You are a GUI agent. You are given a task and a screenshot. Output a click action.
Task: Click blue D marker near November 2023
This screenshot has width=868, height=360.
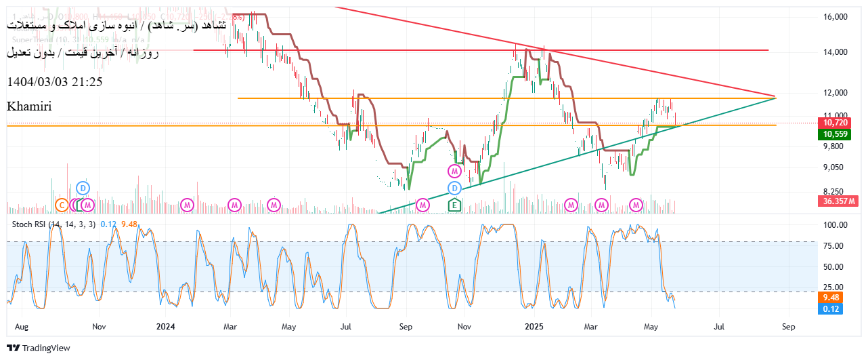[82, 187]
